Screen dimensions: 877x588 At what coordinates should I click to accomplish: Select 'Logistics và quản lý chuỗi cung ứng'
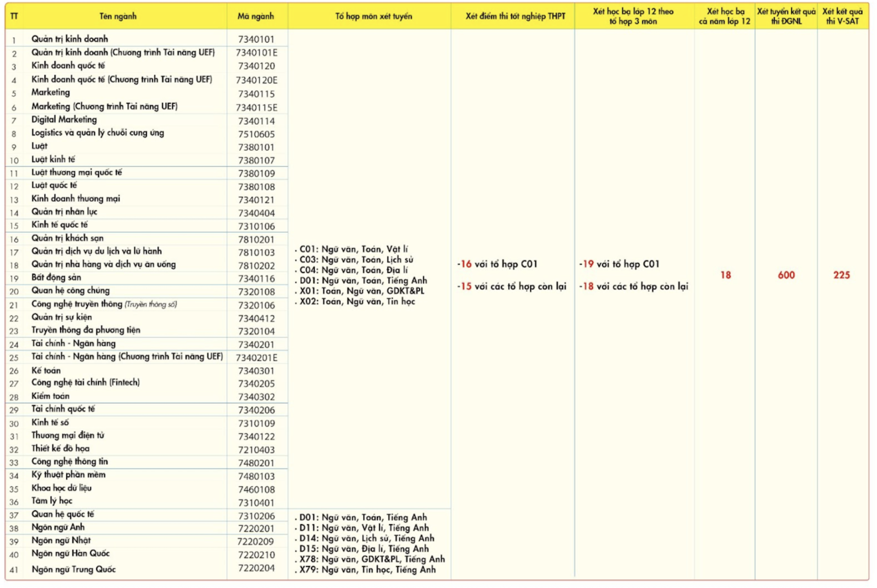click(98, 133)
